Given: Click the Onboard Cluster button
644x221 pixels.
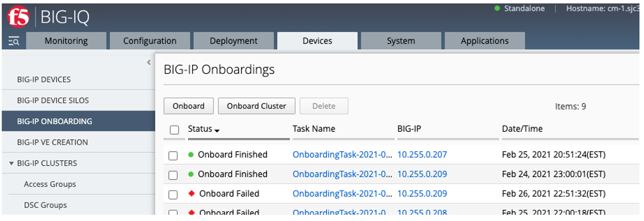Looking at the screenshot, I should [x=257, y=106].
